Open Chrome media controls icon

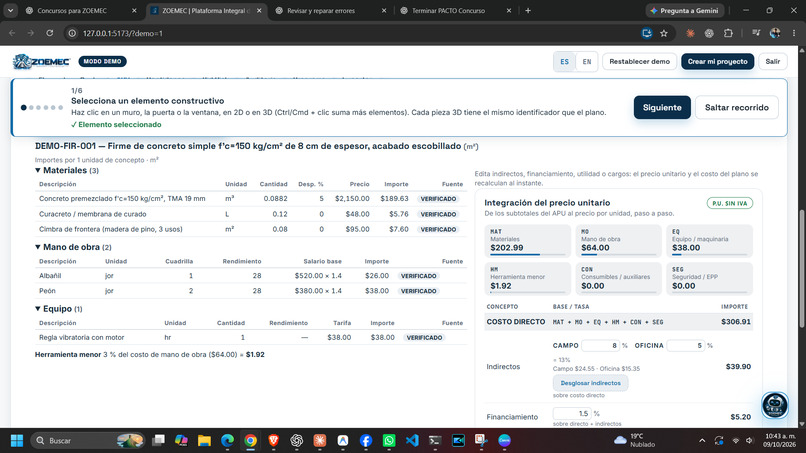[756, 33]
